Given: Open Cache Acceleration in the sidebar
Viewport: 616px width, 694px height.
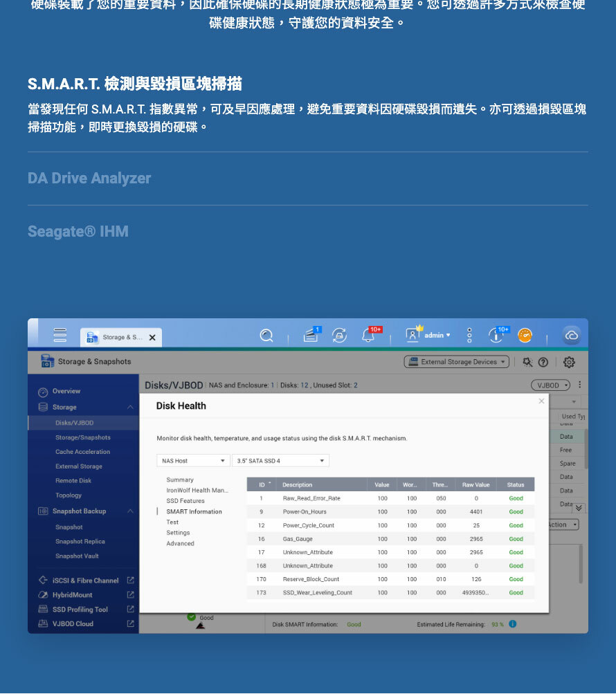Looking at the screenshot, I should click(x=82, y=451).
